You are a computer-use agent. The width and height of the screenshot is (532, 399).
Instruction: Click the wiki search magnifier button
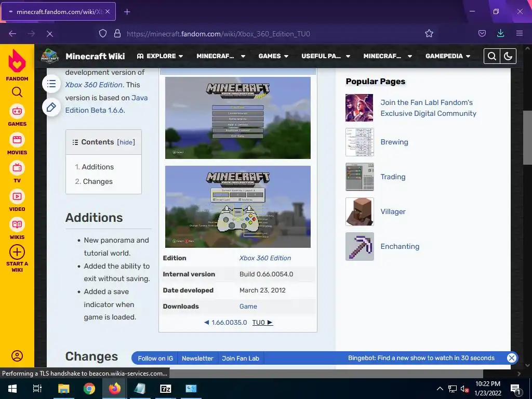(x=492, y=56)
